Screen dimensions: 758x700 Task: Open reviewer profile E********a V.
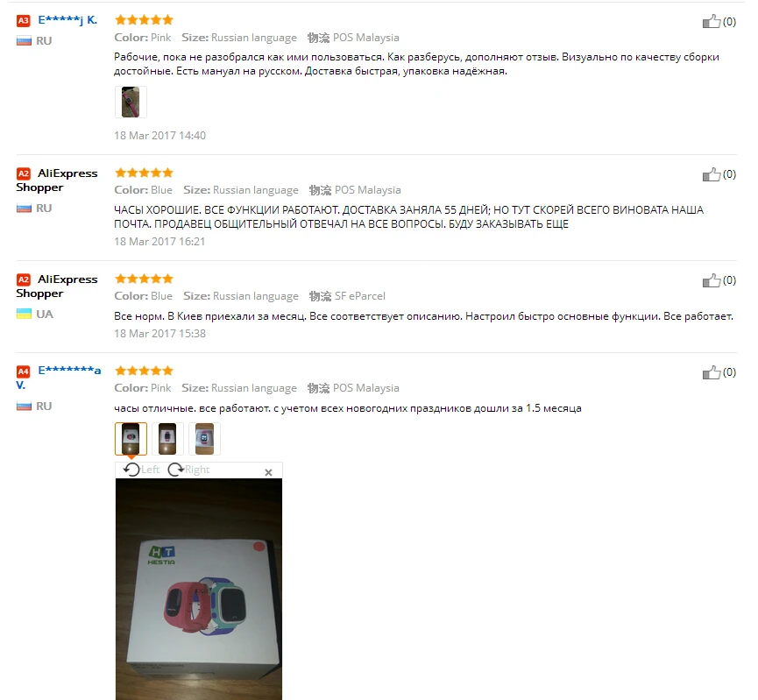pyautogui.click(x=59, y=378)
